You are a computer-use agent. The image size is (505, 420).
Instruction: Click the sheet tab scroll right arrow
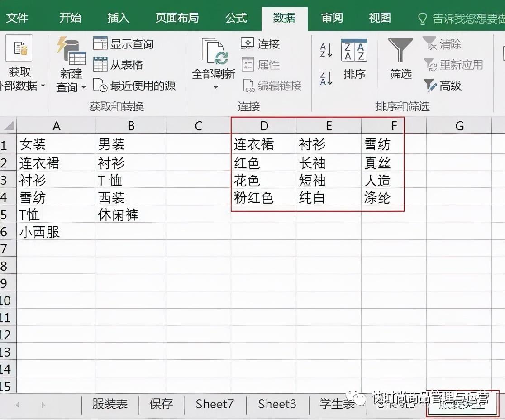click(x=43, y=405)
